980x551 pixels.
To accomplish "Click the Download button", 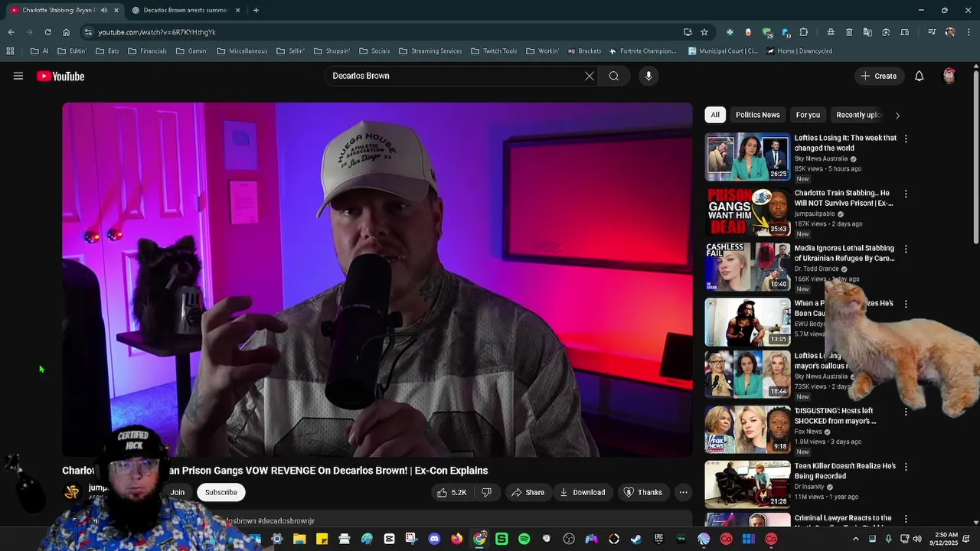I will (583, 492).
